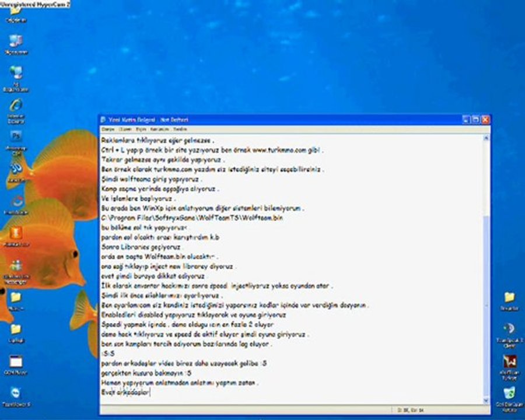This screenshot has height=420, width=525.
Task: Click the line starting 'Kanp seçme yerinde'
Action: point(160,189)
